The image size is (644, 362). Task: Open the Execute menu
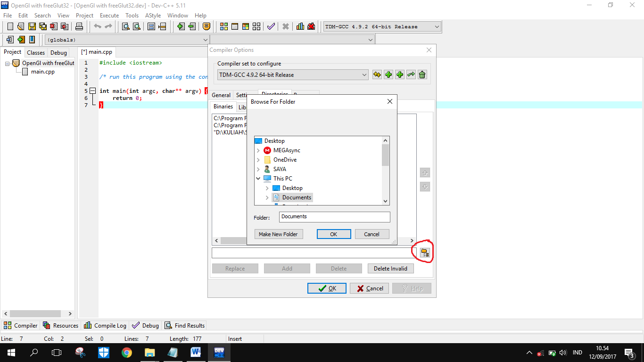tap(109, 15)
